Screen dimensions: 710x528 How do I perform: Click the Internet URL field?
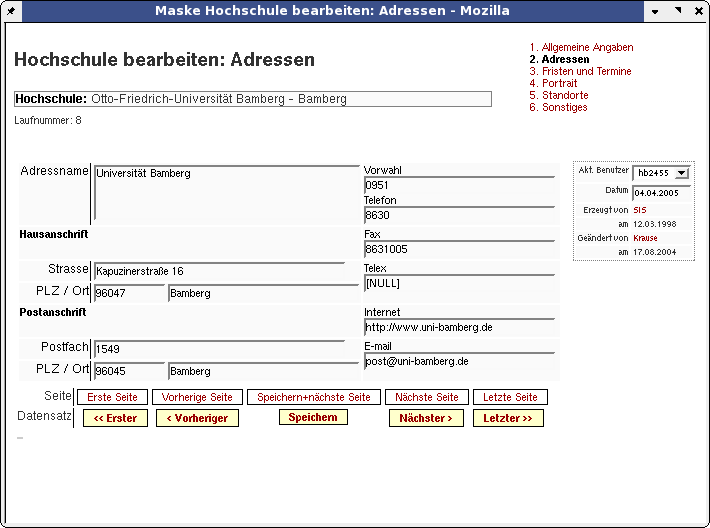(459, 327)
